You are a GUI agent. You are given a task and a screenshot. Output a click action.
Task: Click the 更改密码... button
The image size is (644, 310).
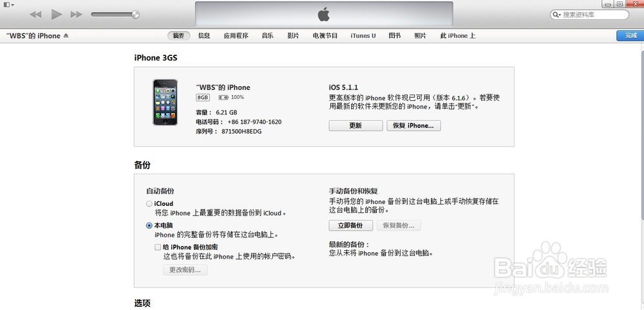[185, 270]
